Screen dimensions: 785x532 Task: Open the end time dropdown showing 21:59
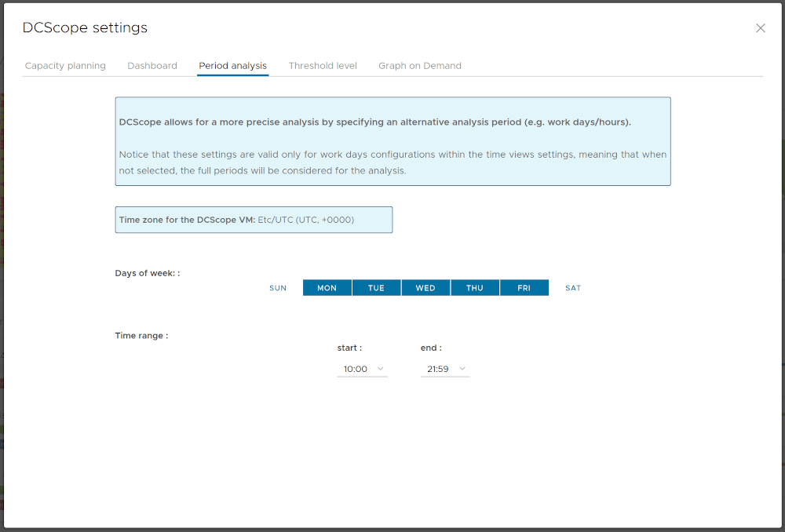445,369
